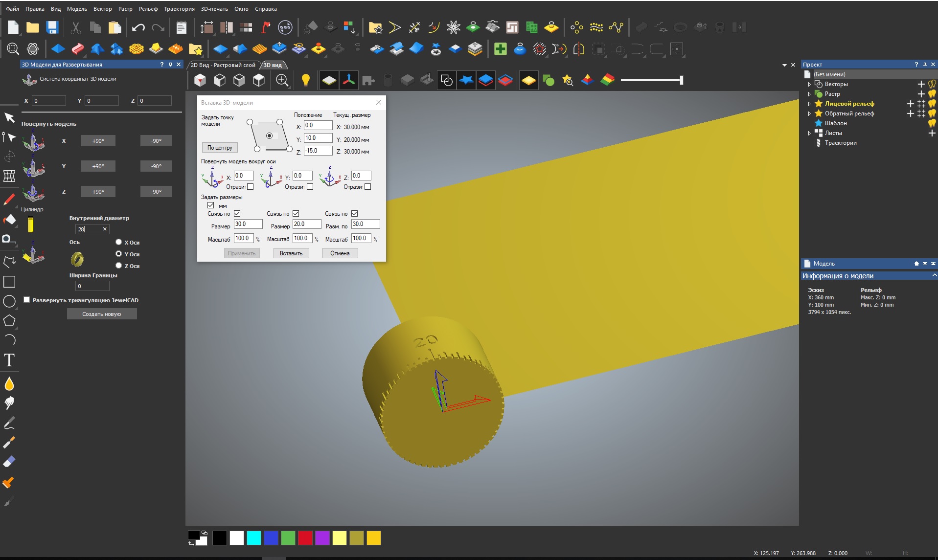Screen dimensions: 938x560
Task: Click the Создать новую button
Action: click(x=102, y=314)
